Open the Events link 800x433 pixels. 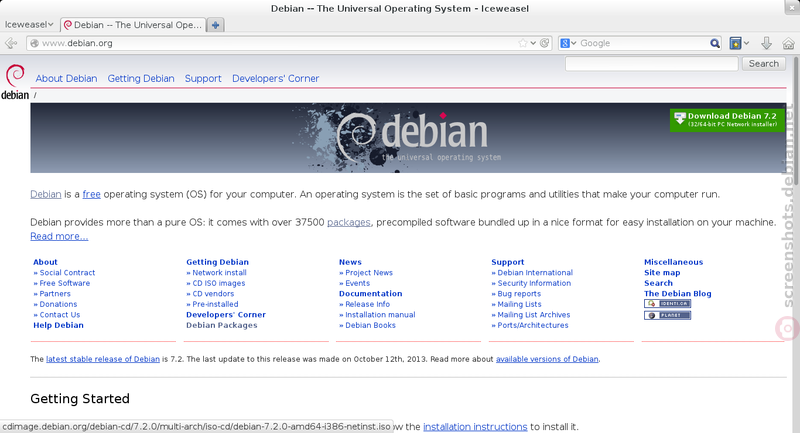pos(358,283)
